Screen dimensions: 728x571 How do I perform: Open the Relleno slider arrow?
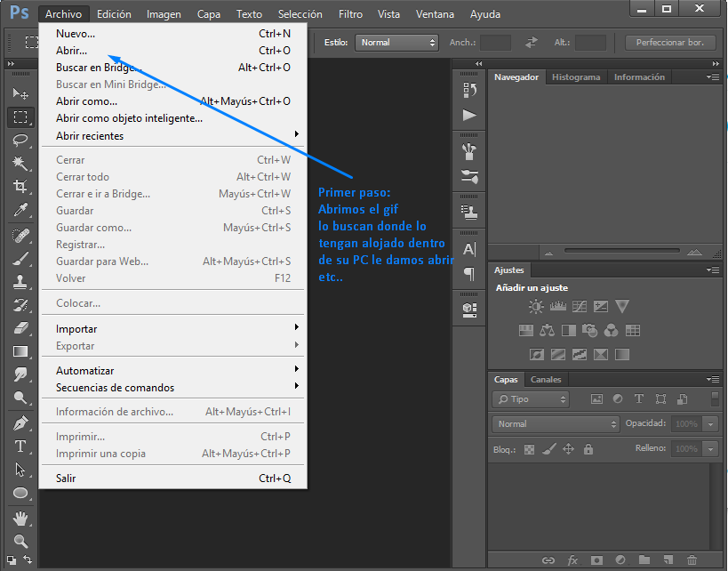(x=710, y=449)
